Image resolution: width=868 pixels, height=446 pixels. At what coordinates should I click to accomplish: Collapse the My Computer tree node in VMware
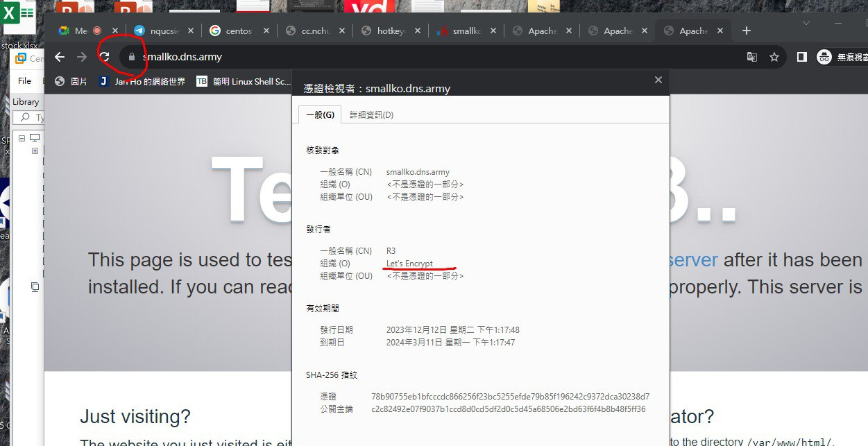tap(22, 138)
